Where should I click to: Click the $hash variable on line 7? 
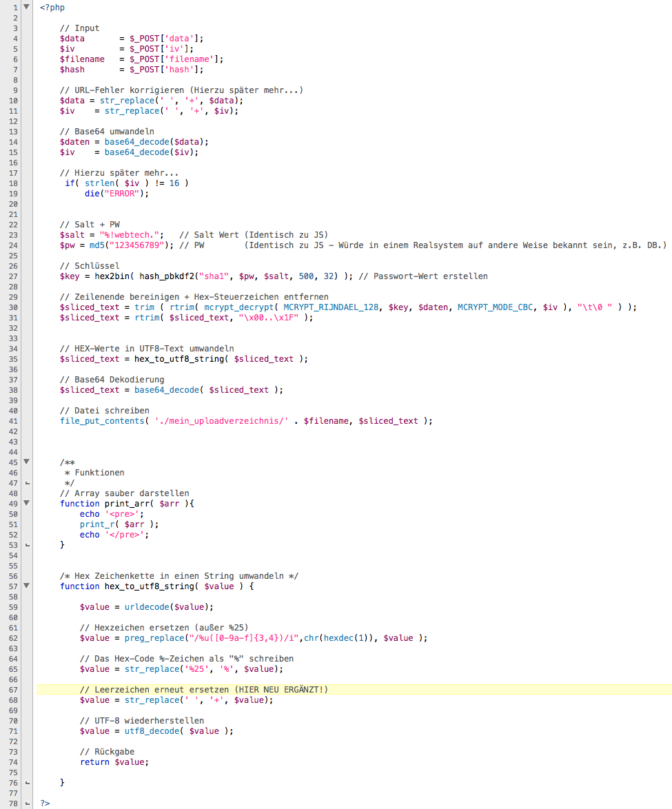(x=72, y=70)
